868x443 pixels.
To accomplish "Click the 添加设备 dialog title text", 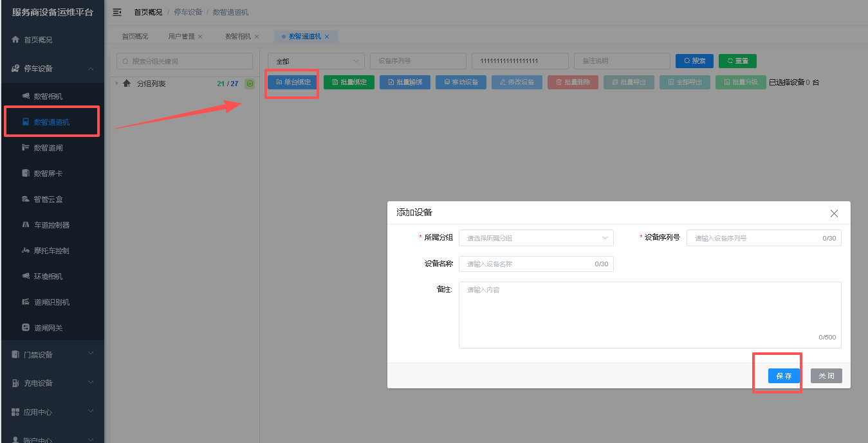I will (x=414, y=213).
